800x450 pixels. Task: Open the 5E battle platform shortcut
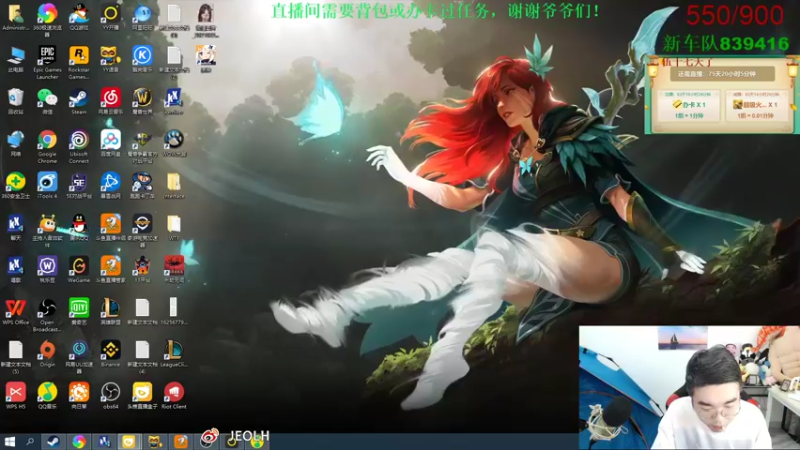point(79,186)
